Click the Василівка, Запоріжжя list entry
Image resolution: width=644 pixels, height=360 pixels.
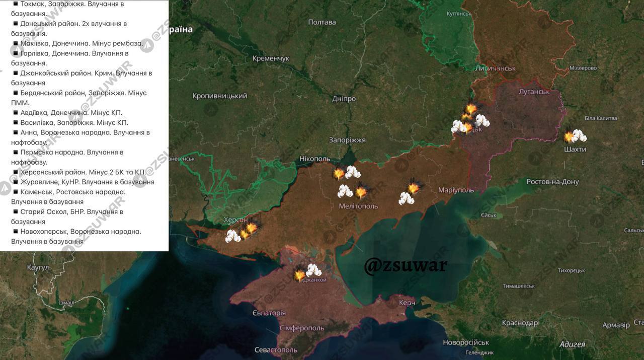74,122
